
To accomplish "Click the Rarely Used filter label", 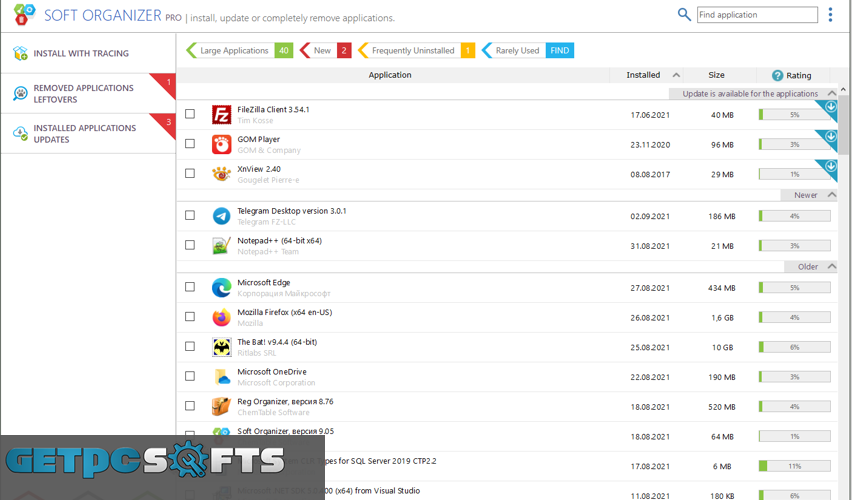I will pyautogui.click(x=517, y=51).
